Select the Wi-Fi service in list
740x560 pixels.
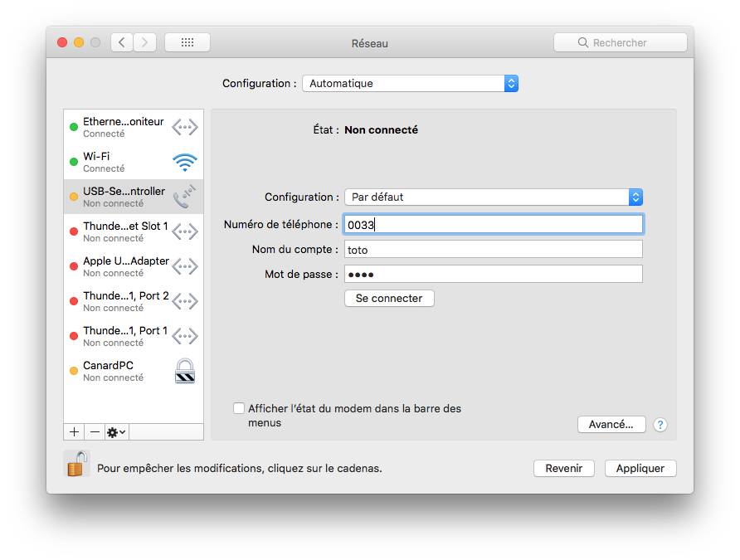pos(134,162)
